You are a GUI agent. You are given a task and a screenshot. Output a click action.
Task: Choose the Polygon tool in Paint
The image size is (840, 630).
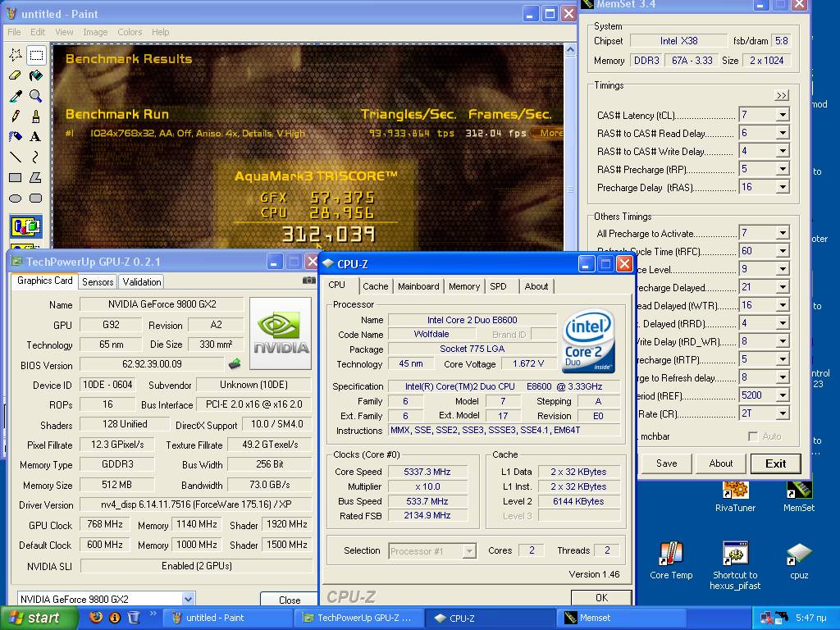pyautogui.click(x=36, y=177)
